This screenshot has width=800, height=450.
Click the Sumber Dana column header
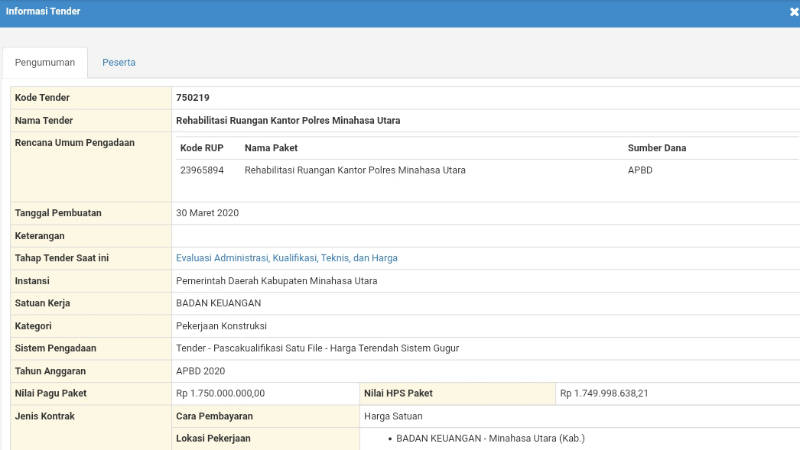657,148
